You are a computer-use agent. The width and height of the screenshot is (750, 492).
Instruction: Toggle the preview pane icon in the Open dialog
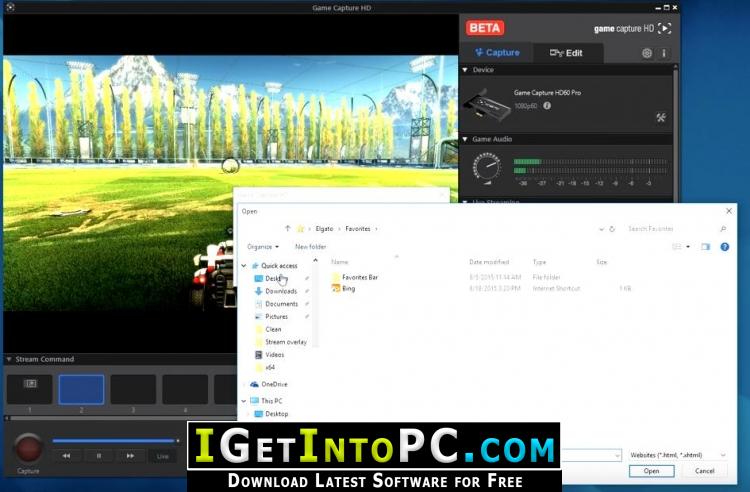coord(706,247)
